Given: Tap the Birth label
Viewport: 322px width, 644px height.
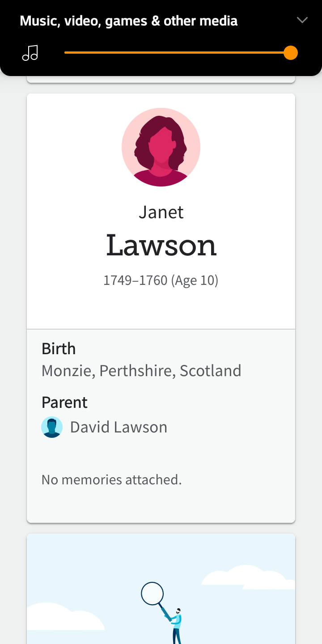Looking at the screenshot, I should pyautogui.click(x=59, y=349).
